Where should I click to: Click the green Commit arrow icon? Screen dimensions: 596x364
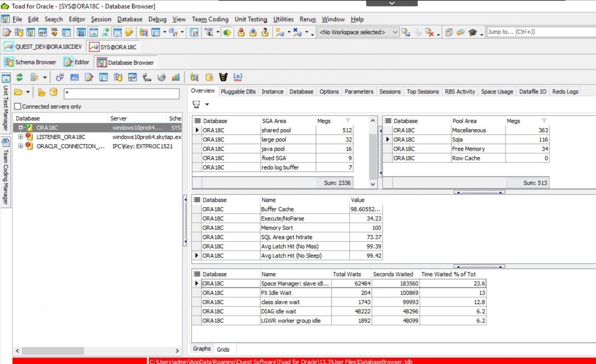click(x=226, y=32)
